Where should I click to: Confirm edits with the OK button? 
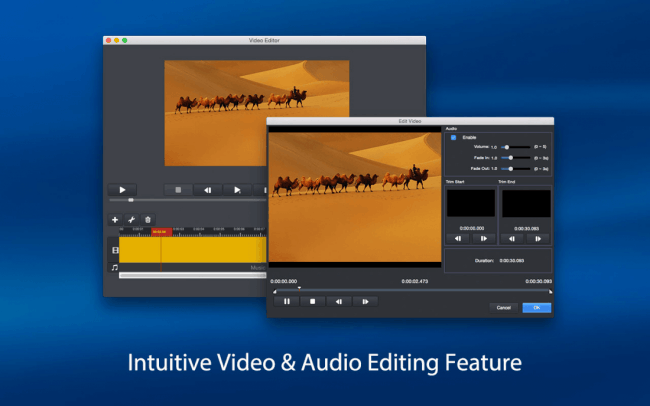[536, 308]
